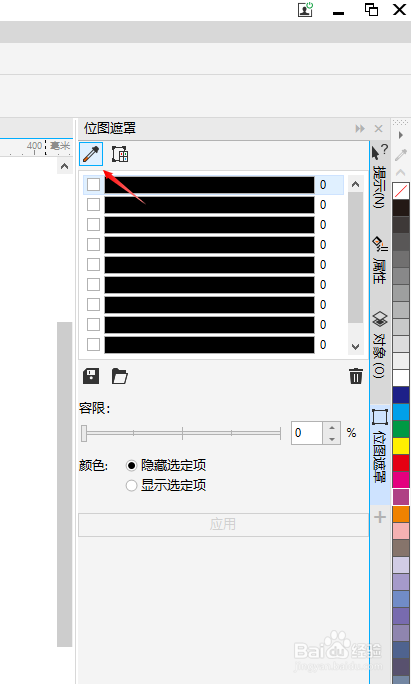Pick the dark navy blue palette swatch

click(401, 395)
